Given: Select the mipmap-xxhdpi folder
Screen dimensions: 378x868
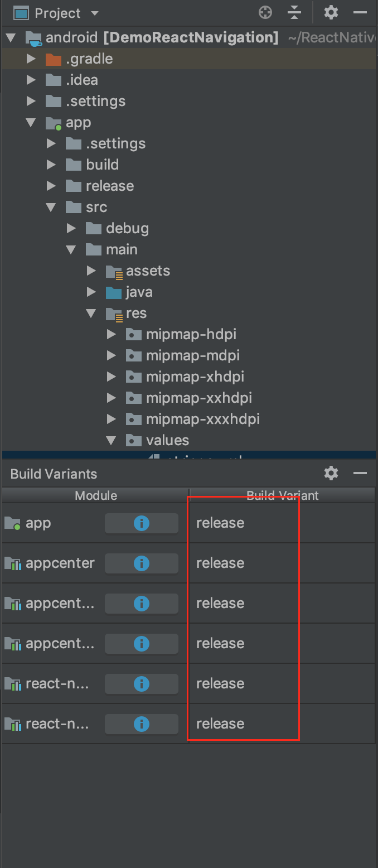Looking at the screenshot, I should [x=198, y=398].
